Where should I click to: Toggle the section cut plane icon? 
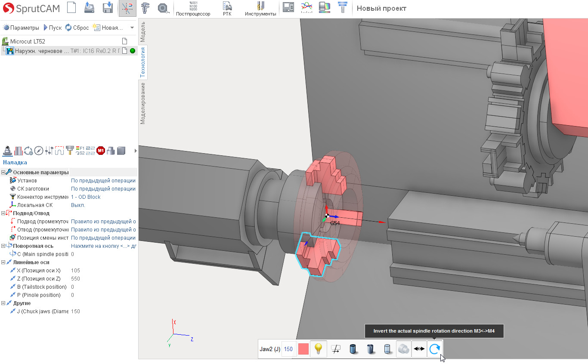click(337, 349)
